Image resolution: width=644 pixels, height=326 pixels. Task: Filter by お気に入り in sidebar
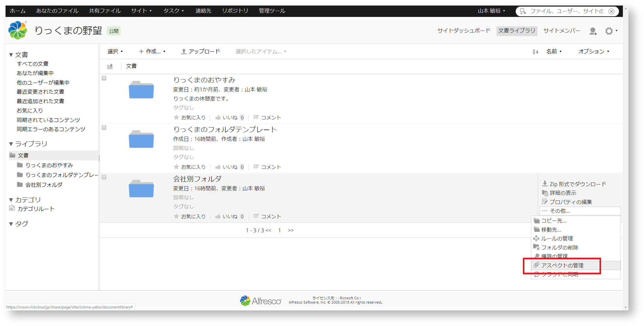(x=30, y=111)
